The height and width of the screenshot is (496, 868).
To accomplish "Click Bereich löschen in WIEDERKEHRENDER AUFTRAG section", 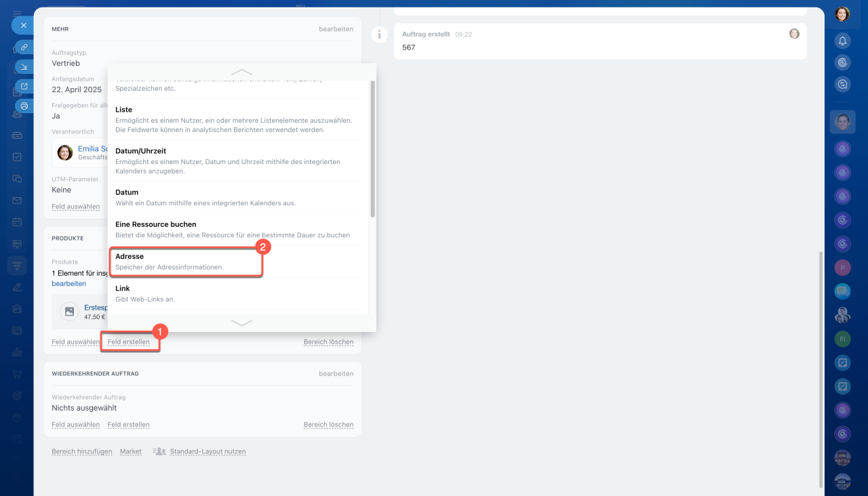I will (x=329, y=425).
